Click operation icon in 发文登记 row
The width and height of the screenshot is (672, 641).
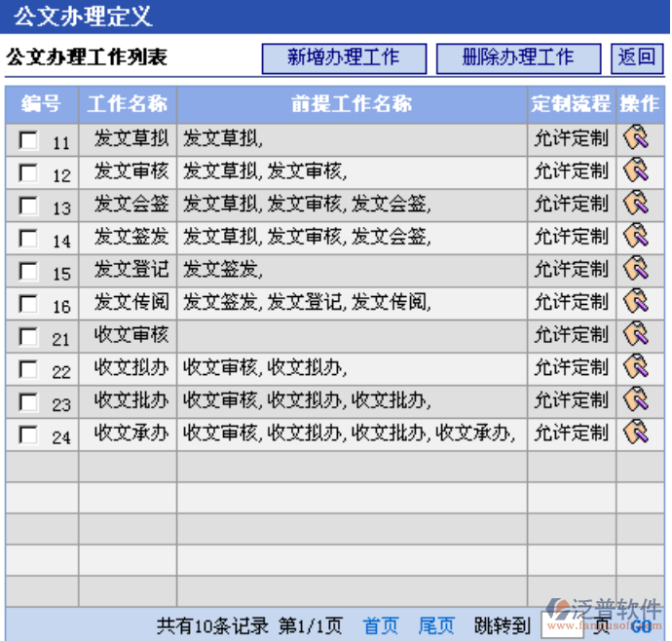point(636,269)
